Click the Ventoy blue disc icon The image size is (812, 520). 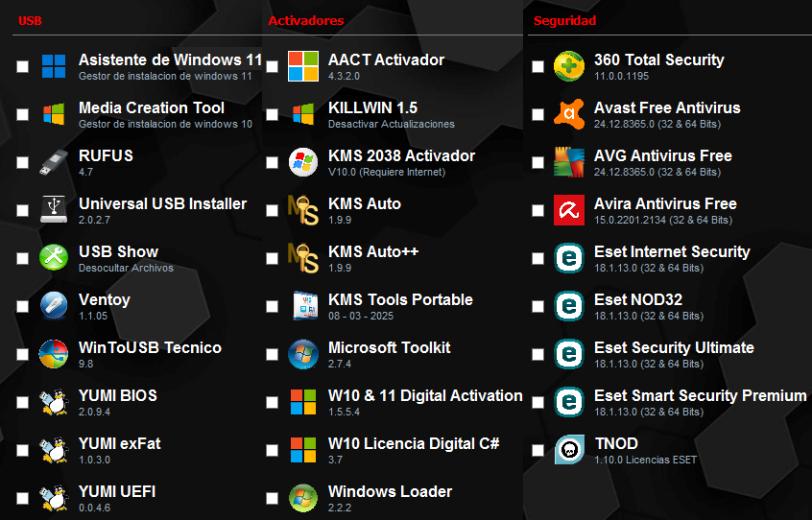click(x=54, y=306)
